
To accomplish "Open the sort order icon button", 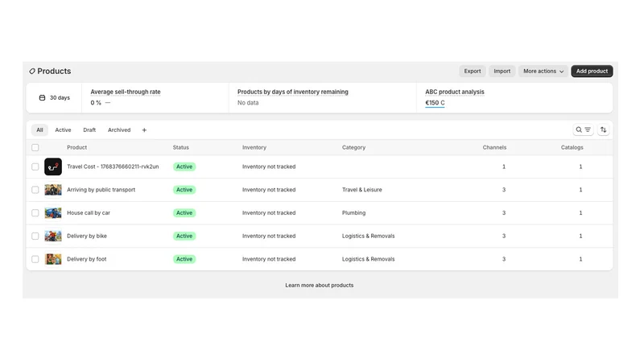I will pos(603,130).
